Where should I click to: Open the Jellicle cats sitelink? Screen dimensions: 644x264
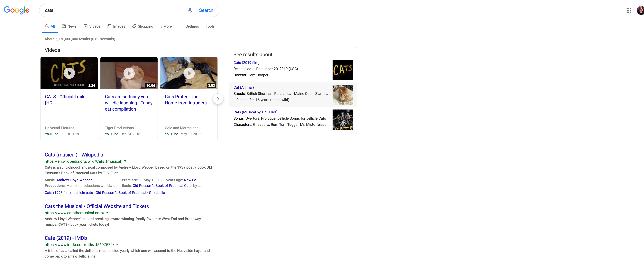pos(83,193)
